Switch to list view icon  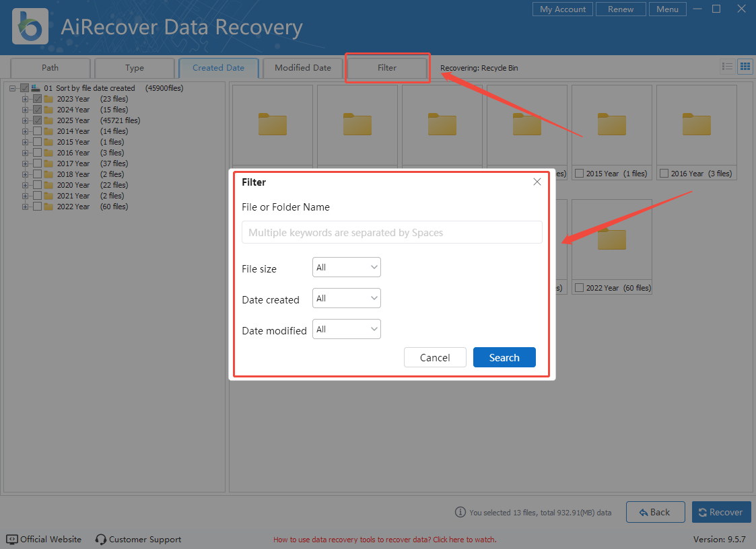coord(727,66)
